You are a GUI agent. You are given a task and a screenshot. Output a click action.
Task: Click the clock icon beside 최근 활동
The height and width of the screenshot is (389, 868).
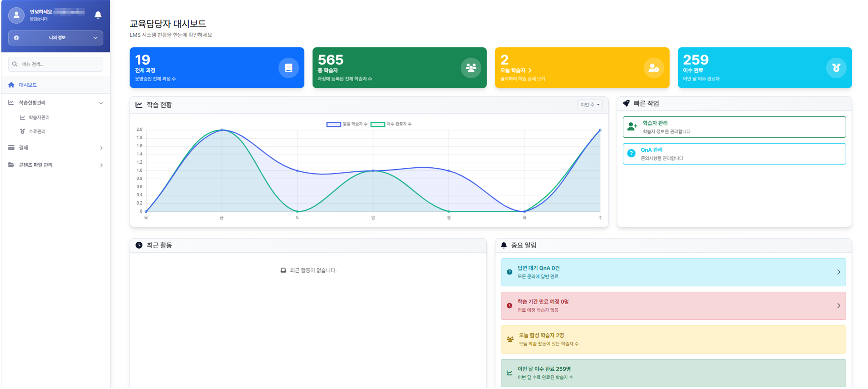(139, 245)
